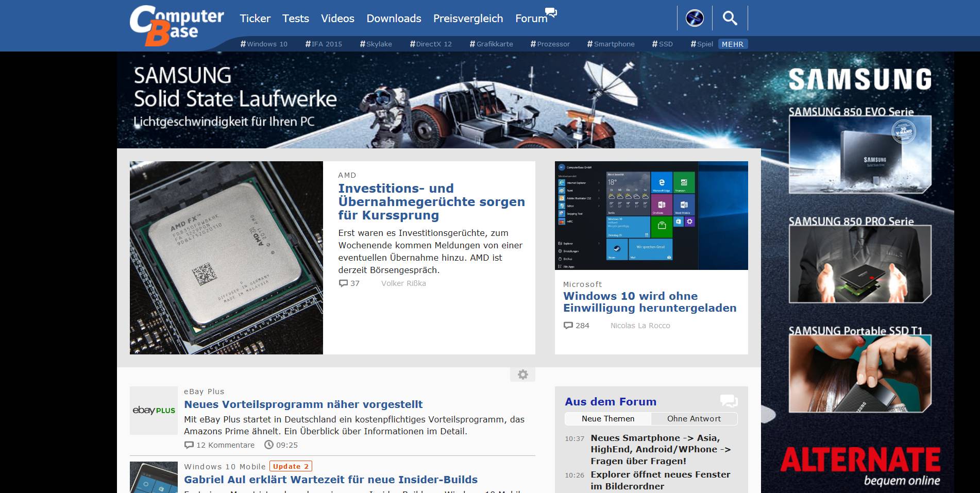Open the 12 Kommentare link

click(x=225, y=445)
